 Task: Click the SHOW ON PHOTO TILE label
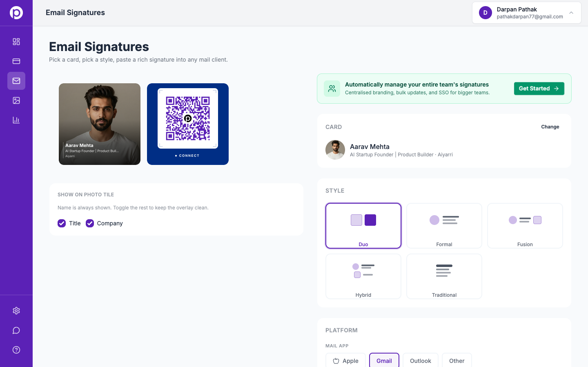86,195
